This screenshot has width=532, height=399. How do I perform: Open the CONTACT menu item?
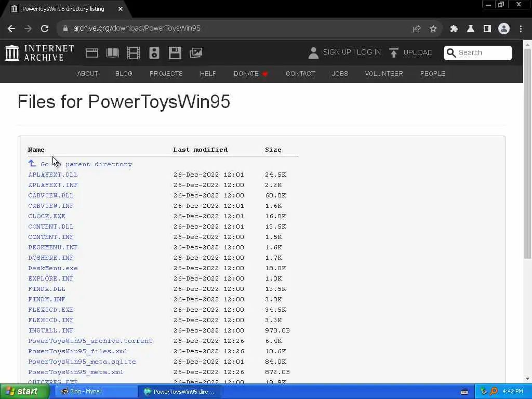coord(300,74)
